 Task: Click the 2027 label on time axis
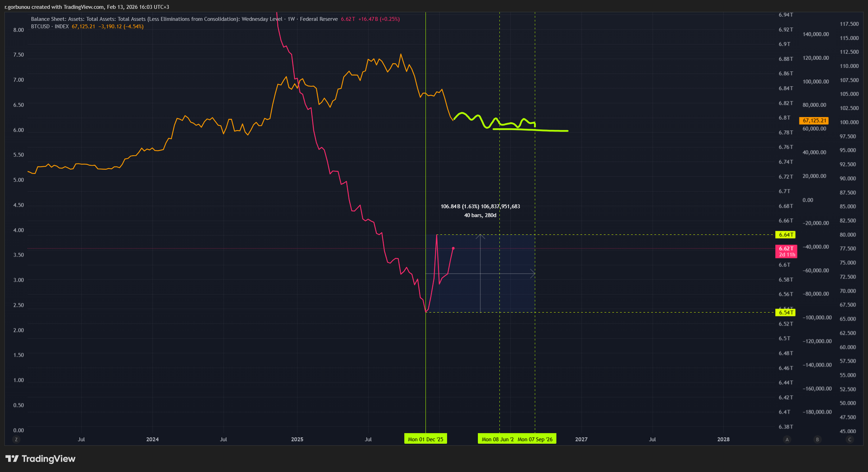(x=581, y=439)
